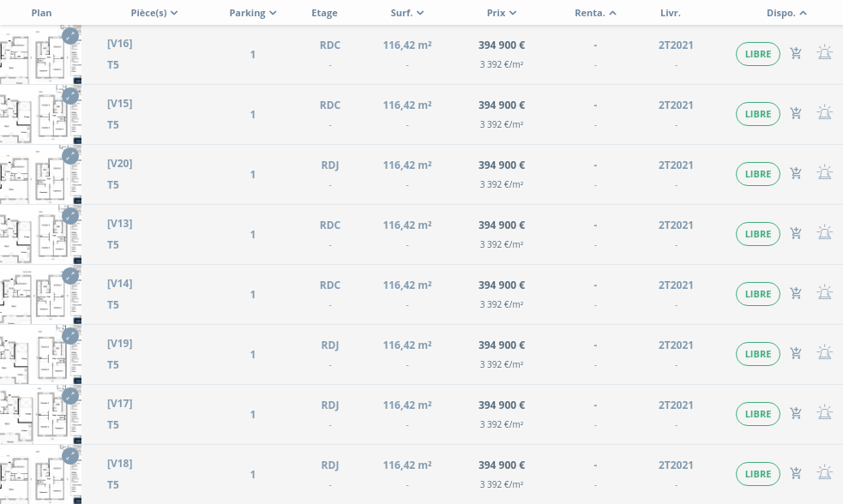Open floor plan thumbnail for V13
843x504 pixels.
coord(39,235)
